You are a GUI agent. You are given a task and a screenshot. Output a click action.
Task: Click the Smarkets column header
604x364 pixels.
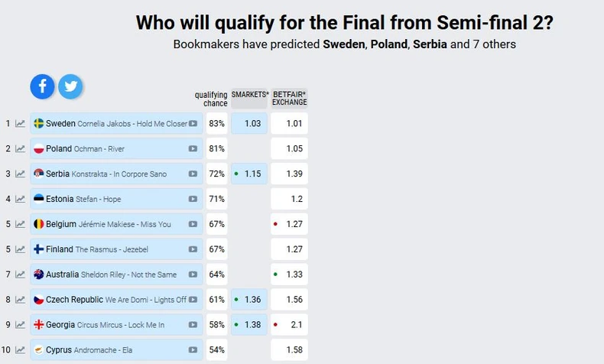click(249, 95)
